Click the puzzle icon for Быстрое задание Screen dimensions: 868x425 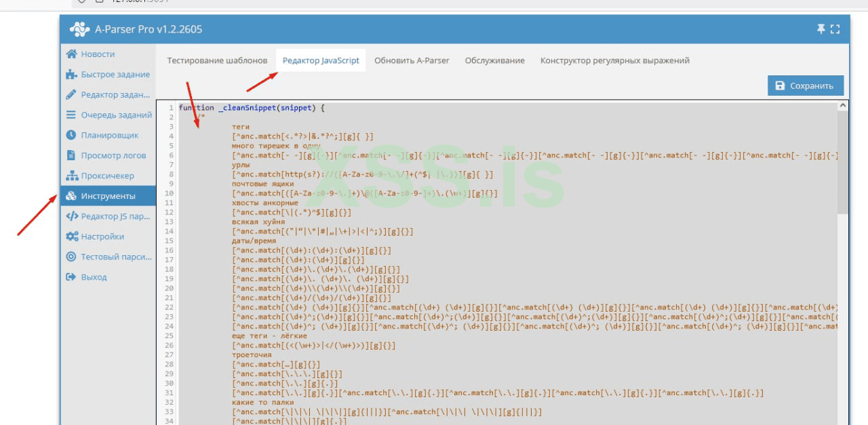tap(71, 75)
